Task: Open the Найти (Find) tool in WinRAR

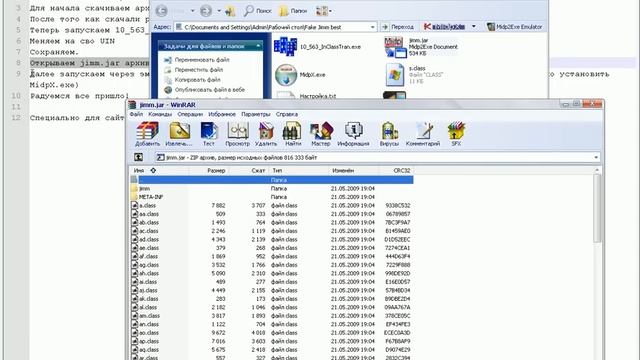Action: [x=293, y=134]
